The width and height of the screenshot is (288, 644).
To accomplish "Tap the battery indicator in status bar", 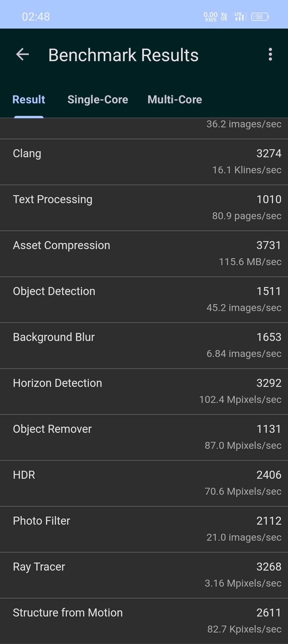I will click(260, 17).
